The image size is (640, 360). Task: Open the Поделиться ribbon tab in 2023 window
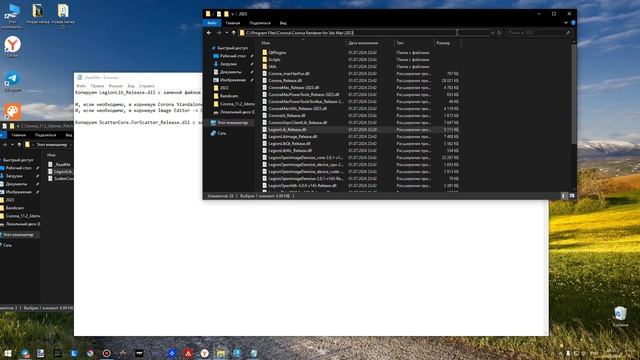[x=260, y=23]
